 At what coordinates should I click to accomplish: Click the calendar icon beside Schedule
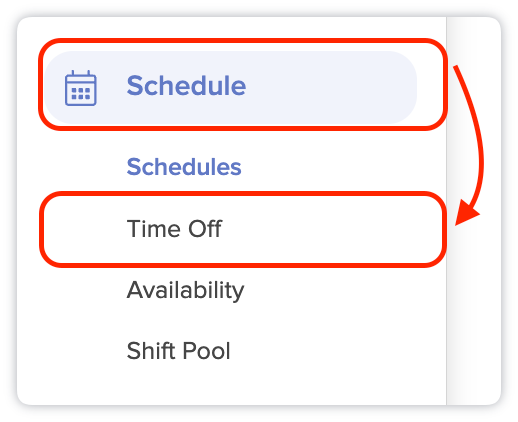(81, 88)
